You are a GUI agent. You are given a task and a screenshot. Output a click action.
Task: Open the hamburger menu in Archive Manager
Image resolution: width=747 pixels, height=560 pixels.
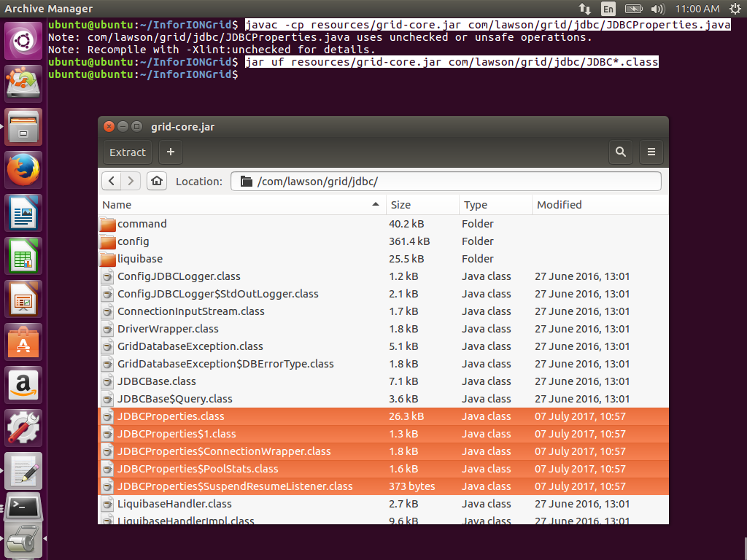pyautogui.click(x=651, y=152)
